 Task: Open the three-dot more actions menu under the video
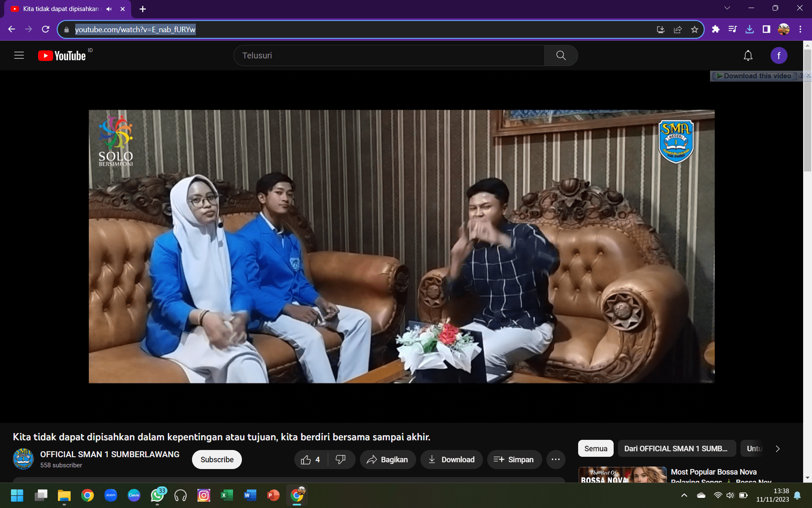tap(556, 460)
